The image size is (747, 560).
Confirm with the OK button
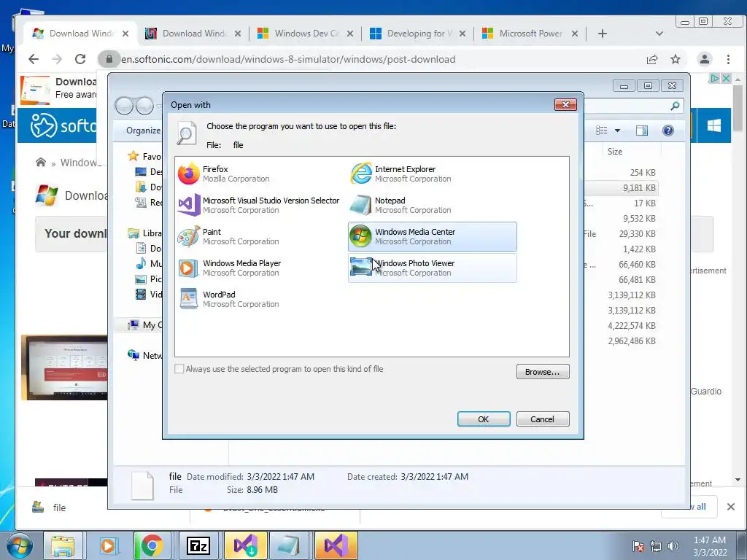coord(484,419)
